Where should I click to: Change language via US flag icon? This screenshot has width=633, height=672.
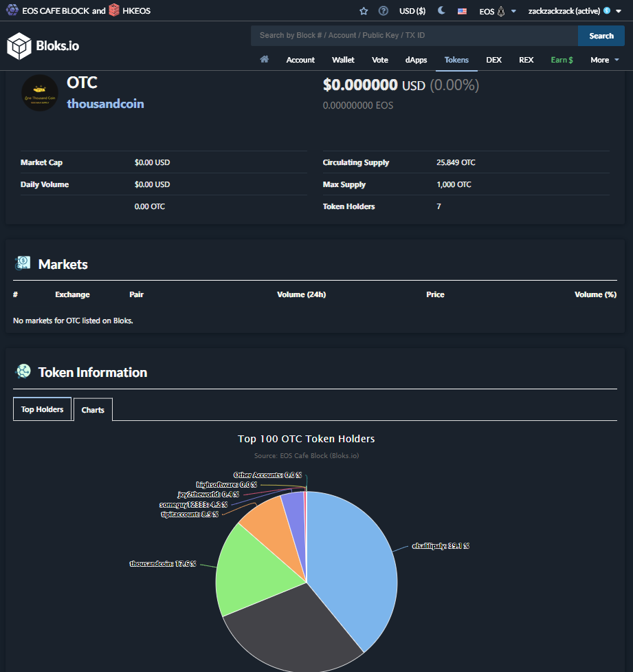(462, 11)
